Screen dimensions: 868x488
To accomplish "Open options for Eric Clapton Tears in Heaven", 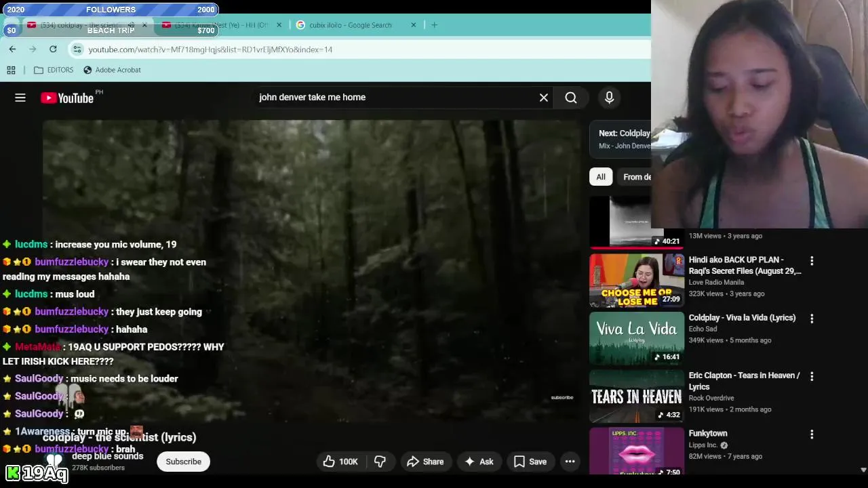I will click(x=812, y=376).
